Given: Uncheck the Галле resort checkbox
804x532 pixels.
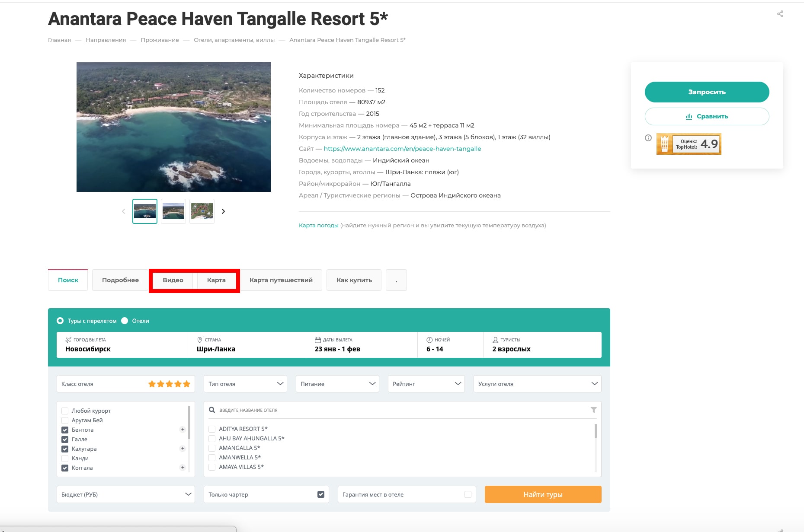Looking at the screenshot, I should coord(65,439).
